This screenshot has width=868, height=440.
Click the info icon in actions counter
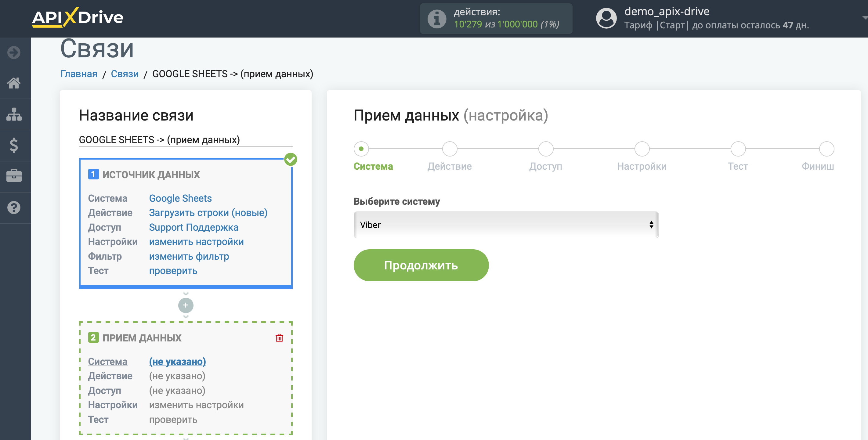click(x=437, y=19)
